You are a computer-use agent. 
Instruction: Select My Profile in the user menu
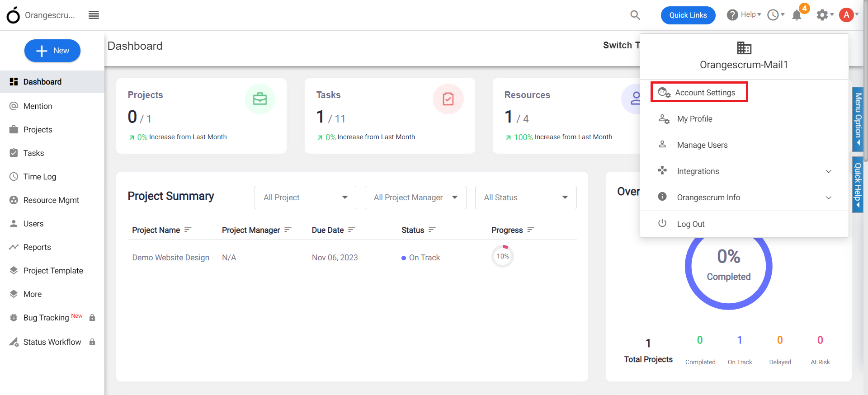pos(744,119)
